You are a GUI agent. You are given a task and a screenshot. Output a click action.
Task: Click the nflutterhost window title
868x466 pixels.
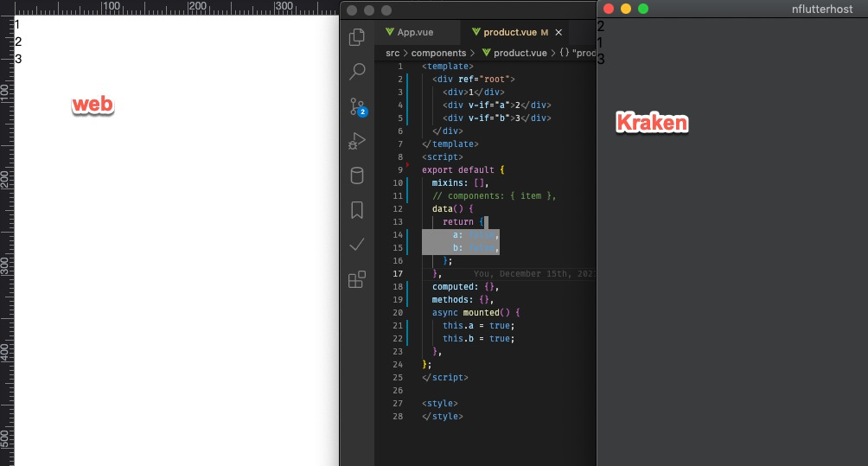(822, 9)
